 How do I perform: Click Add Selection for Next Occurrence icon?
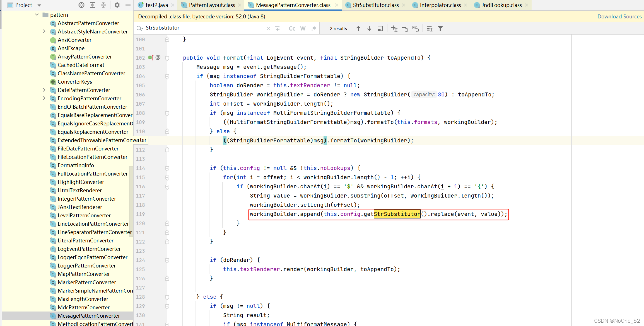(394, 28)
